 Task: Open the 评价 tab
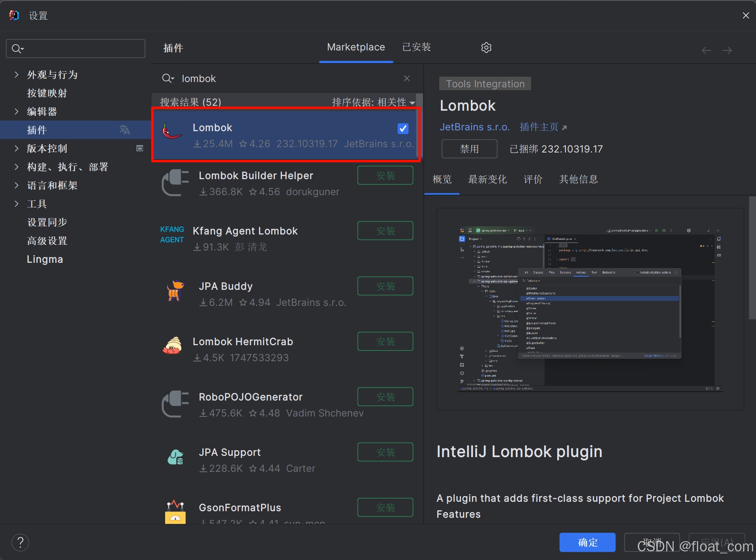click(x=533, y=179)
